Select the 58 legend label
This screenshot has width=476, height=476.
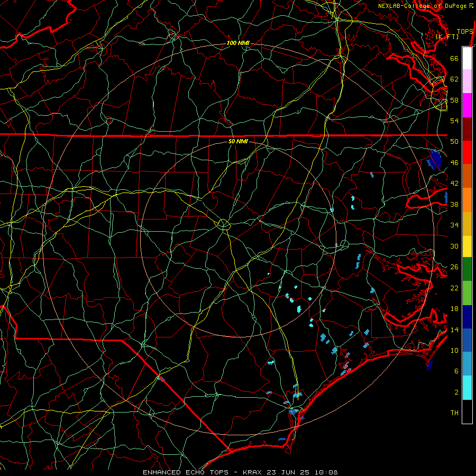[x=454, y=100]
